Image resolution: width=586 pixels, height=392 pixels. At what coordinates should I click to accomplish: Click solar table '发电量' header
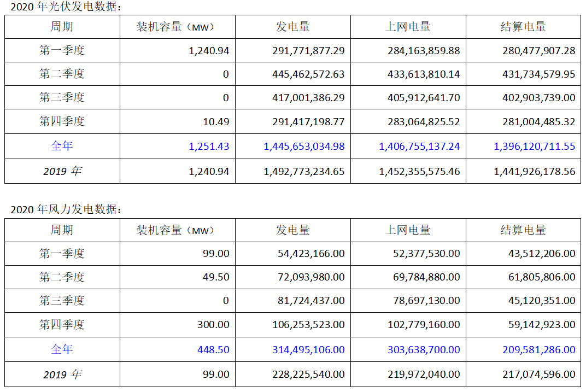(x=292, y=27)
